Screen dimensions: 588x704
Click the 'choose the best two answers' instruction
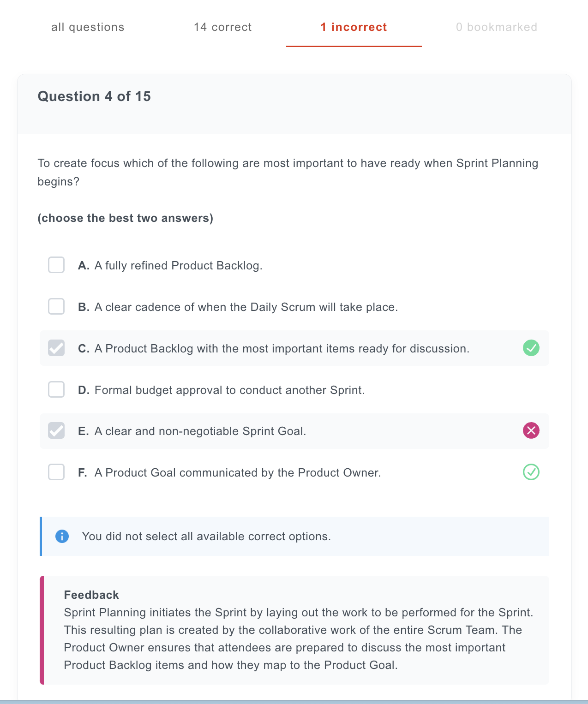pos(126,218)
